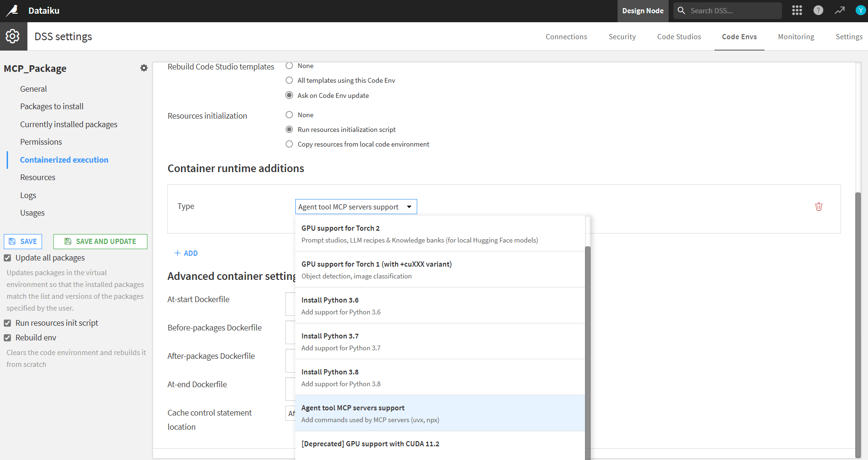This screenshot has width=868, height=460.
Task: Expand the Type dropdown showing Agent tool MCP
Action: pos(356,207)
